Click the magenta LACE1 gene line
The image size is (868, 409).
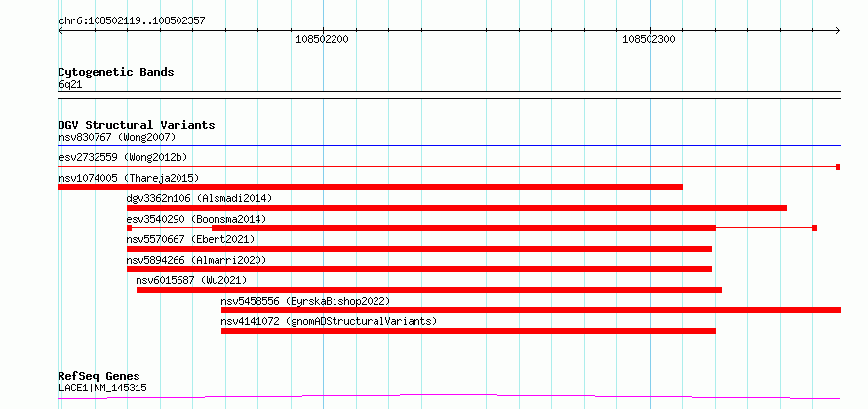(x=449, y=397)
